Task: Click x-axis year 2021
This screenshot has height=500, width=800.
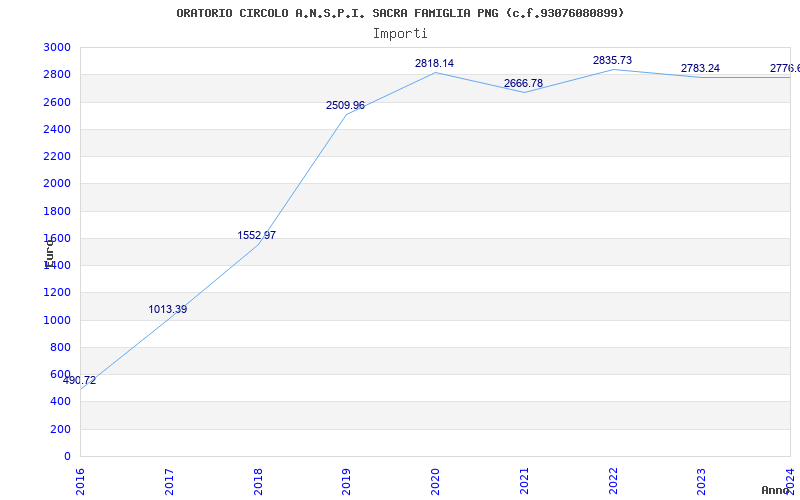Action: [x=524, y=482]
